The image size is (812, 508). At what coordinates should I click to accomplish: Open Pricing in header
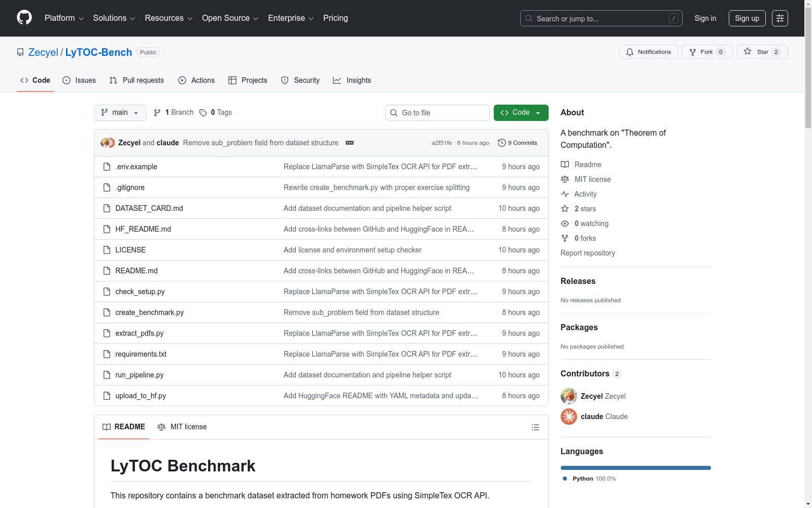[335, 18]
